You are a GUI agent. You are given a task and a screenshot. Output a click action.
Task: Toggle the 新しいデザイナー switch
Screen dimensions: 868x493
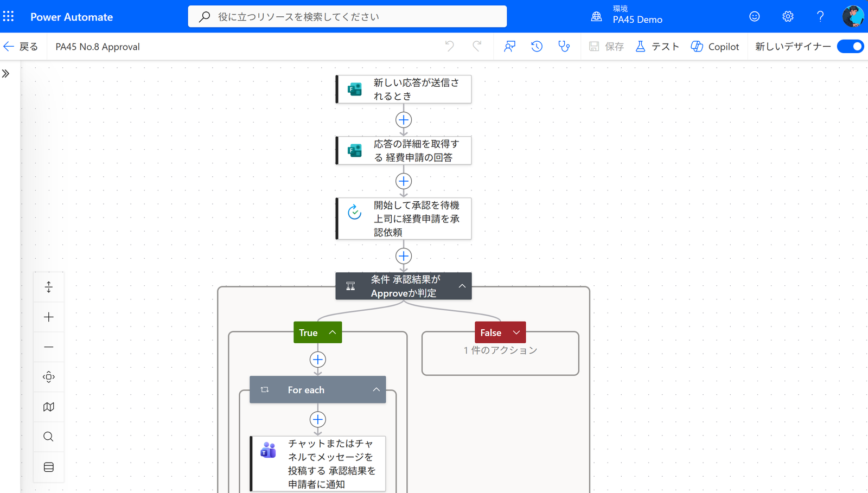[850, 47]
